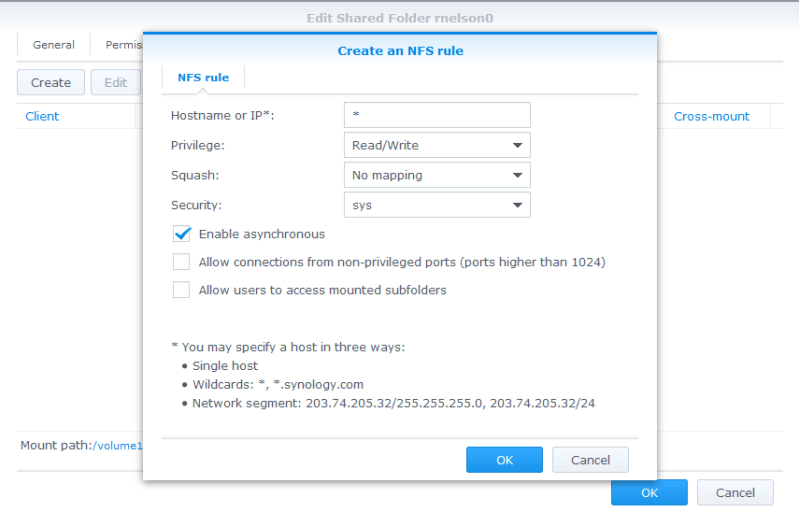Open the partially hidden Permissions tab

coord(123,45)
